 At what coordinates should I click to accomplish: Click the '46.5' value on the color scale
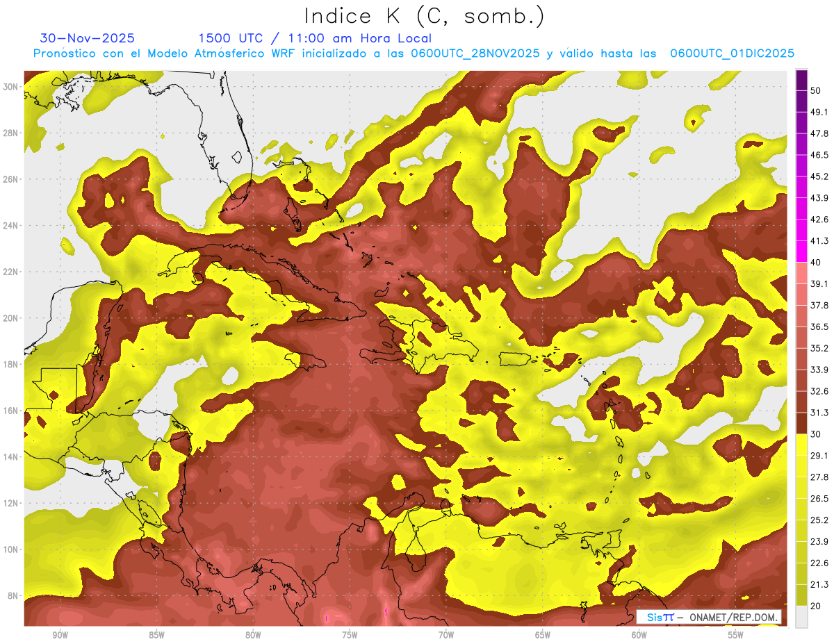(x=819, y=155)
